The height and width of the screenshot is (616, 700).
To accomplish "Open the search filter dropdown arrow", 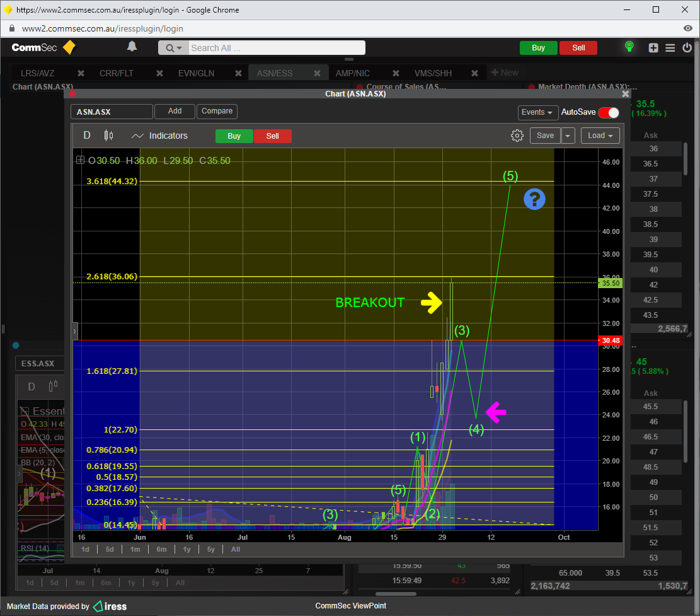I will point(175,48).
